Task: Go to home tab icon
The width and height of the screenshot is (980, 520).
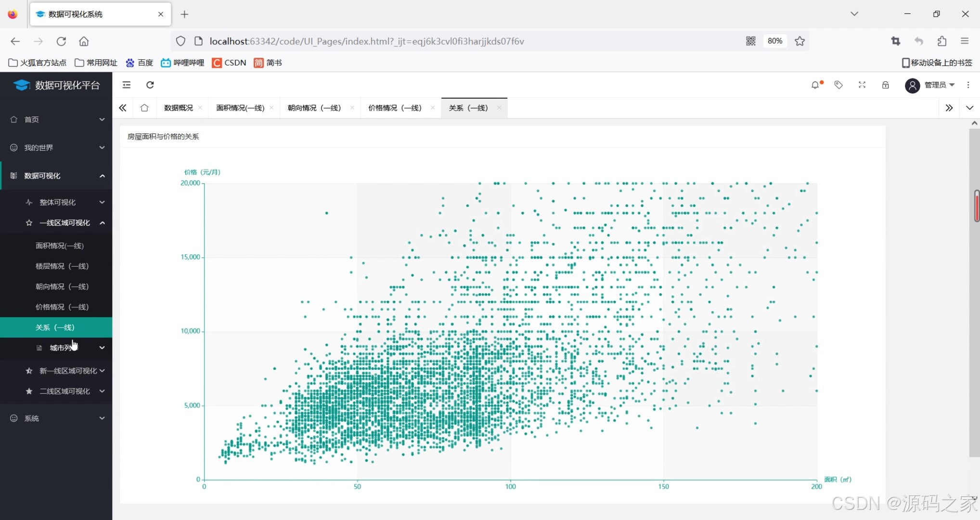Action: click(x=144, y=108)
